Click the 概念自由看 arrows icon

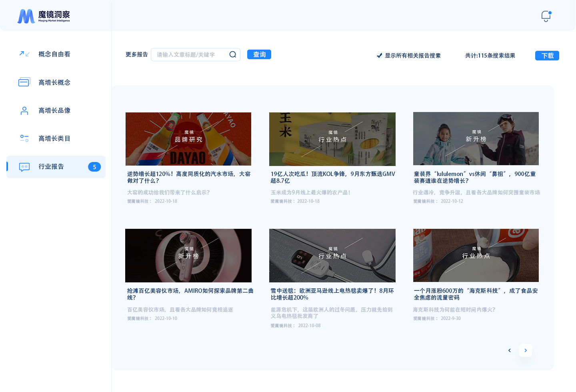(24, 54)
